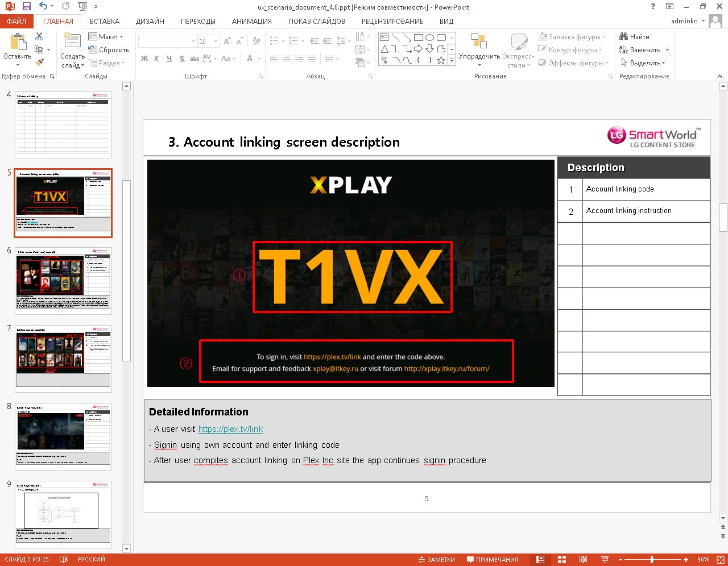
Task: Switch to slide sorter view icon
Action: (x=561, y=560)
